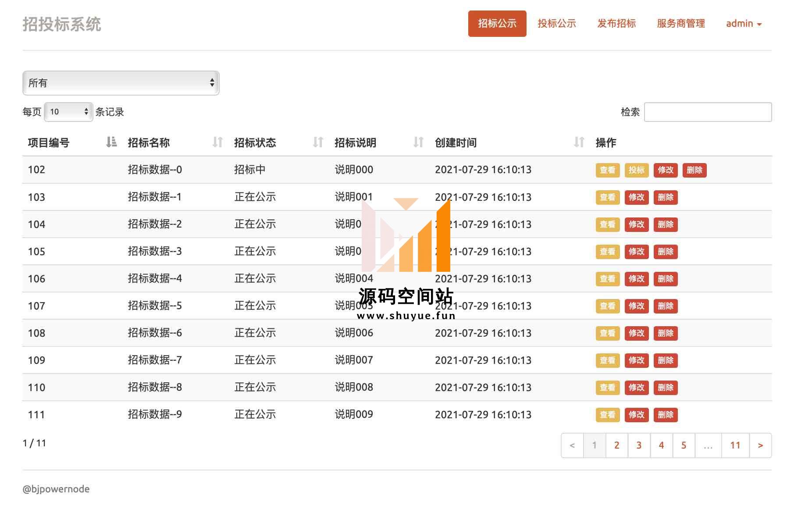
Task: Click 删除 for project 102
Action: pos(694,170)
